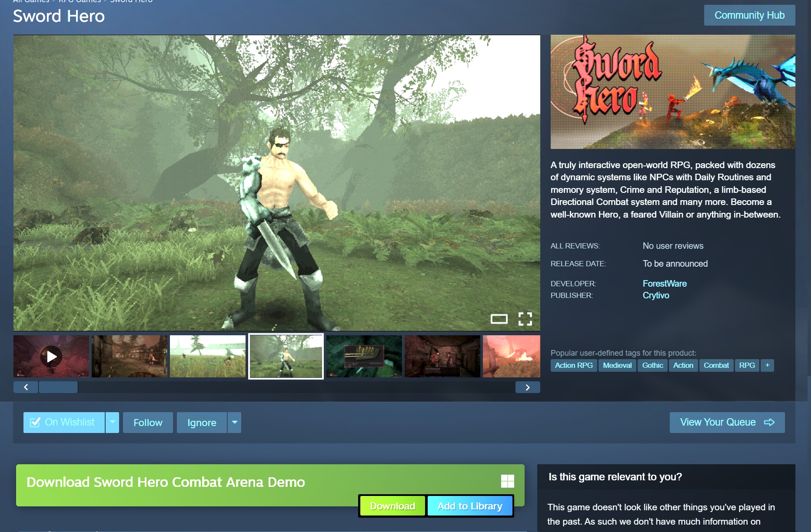Open developer ForestWare page
Image resolution: width=811 pixels, height=532 pixels.
coord(665,284)
